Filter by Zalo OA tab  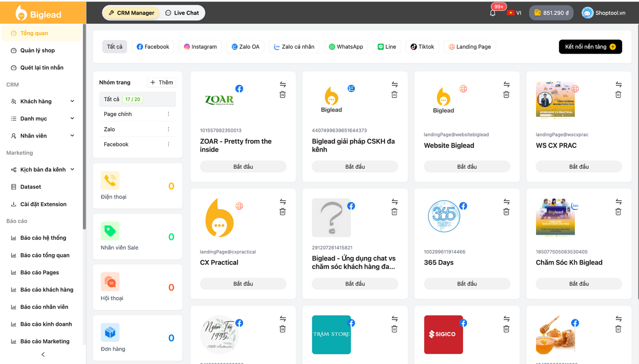pos(245,47)
